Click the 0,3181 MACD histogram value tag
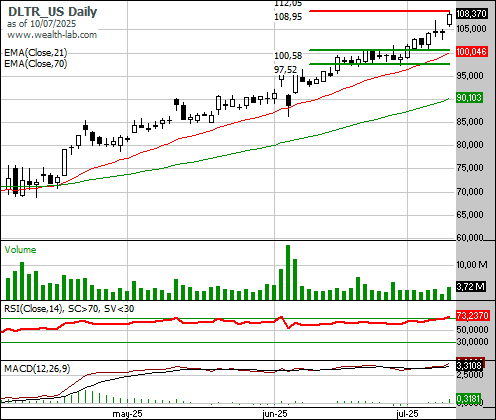The height and width of the screenshot is (420, 496). pos(468,399)
